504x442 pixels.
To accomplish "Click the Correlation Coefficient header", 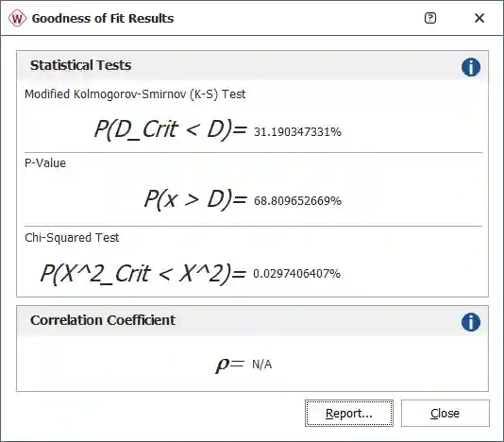I will click(103, 320).
